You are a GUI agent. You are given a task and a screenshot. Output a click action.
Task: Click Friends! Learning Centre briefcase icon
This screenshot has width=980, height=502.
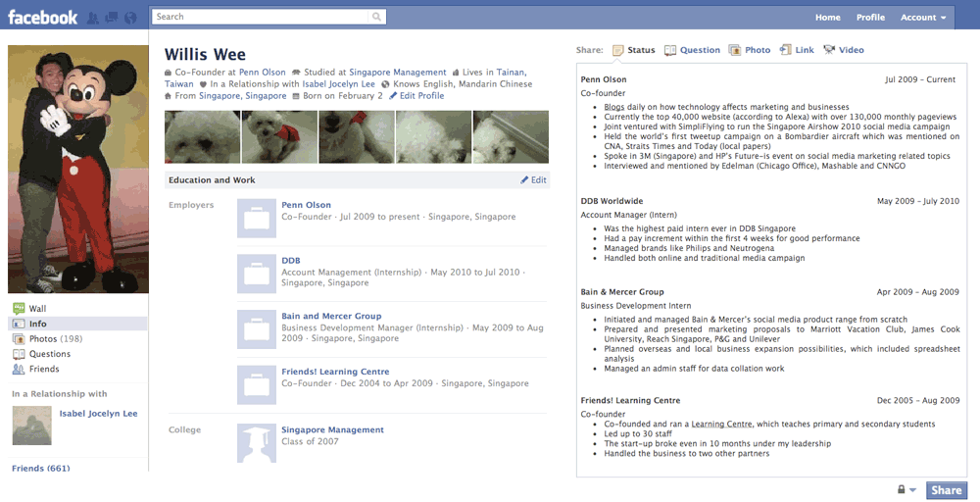[256, 385]
